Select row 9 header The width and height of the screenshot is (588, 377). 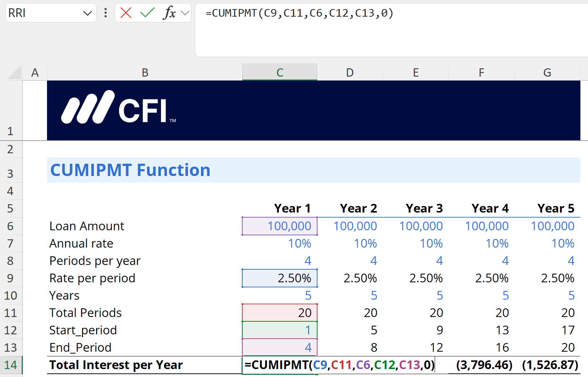click(x=11, y=278)
